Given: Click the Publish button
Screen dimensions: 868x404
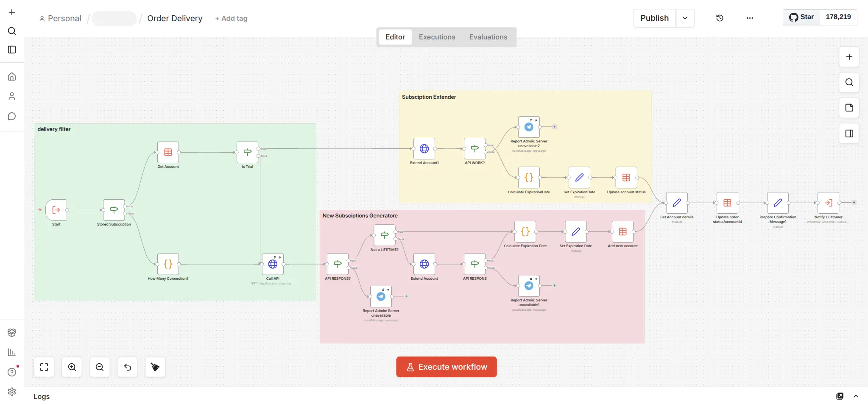Looking at the screenshot, I should [x=654, y=18].
